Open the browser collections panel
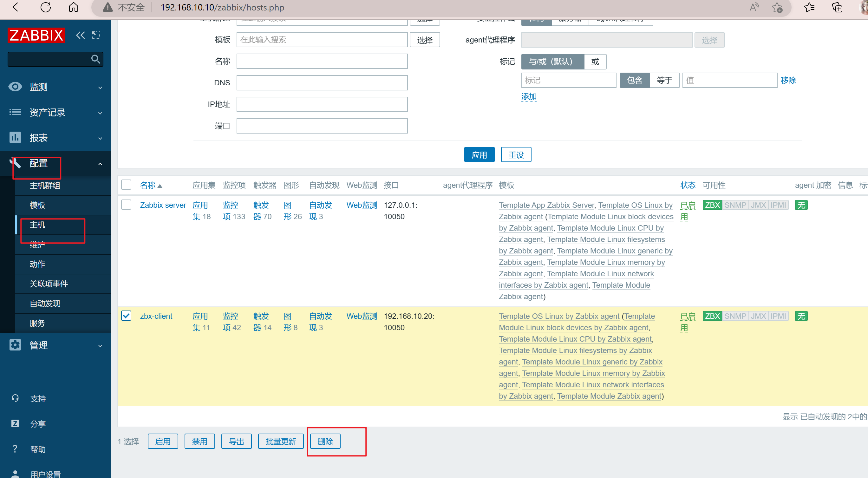The height and width of the screenshot is (478, 868). 837,7
